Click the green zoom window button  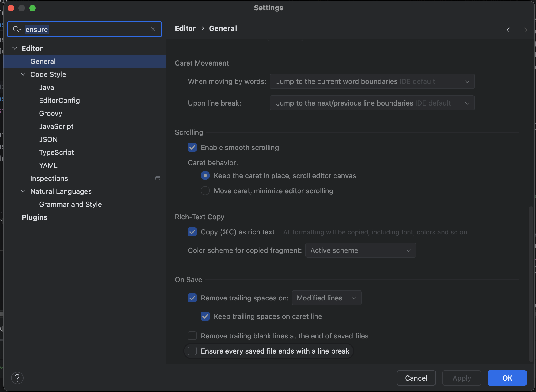pyautogui.click(x=32, y=8)
